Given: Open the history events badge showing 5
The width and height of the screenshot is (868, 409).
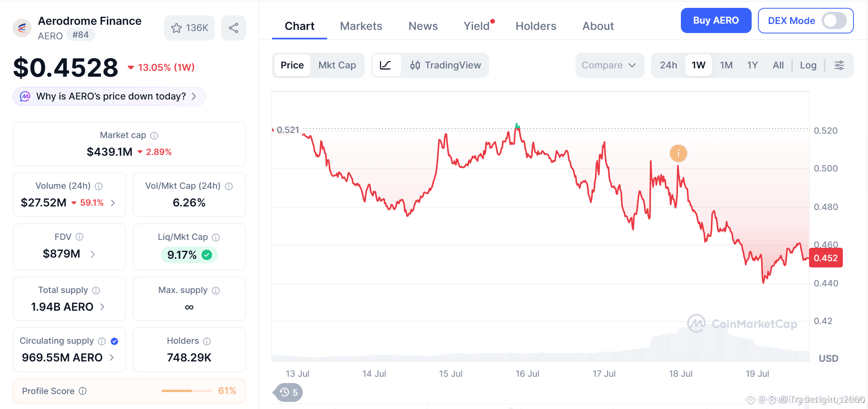Looking at the screenshot, I should click(289, 392).
